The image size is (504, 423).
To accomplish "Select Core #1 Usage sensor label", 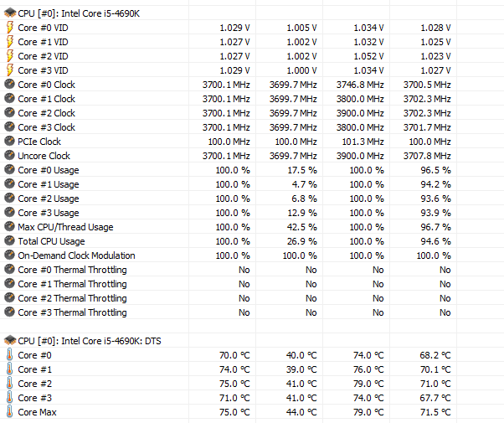I will coord(49,184).
